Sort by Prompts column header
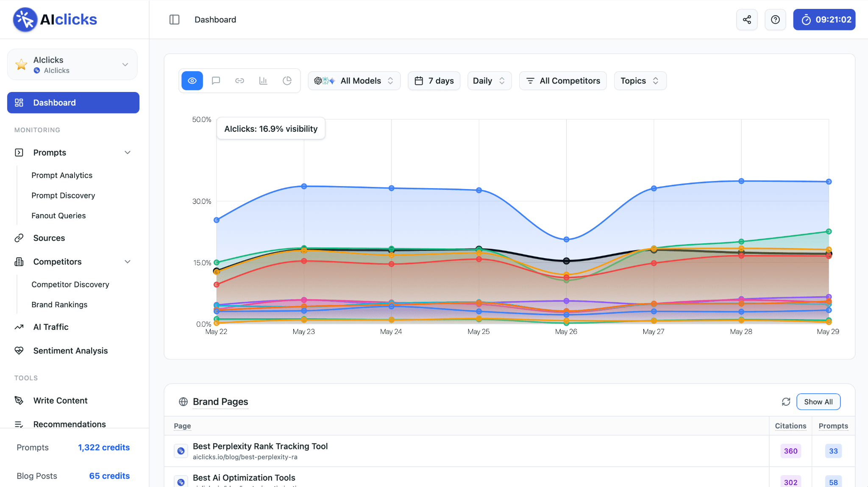 tap(833, 426)
